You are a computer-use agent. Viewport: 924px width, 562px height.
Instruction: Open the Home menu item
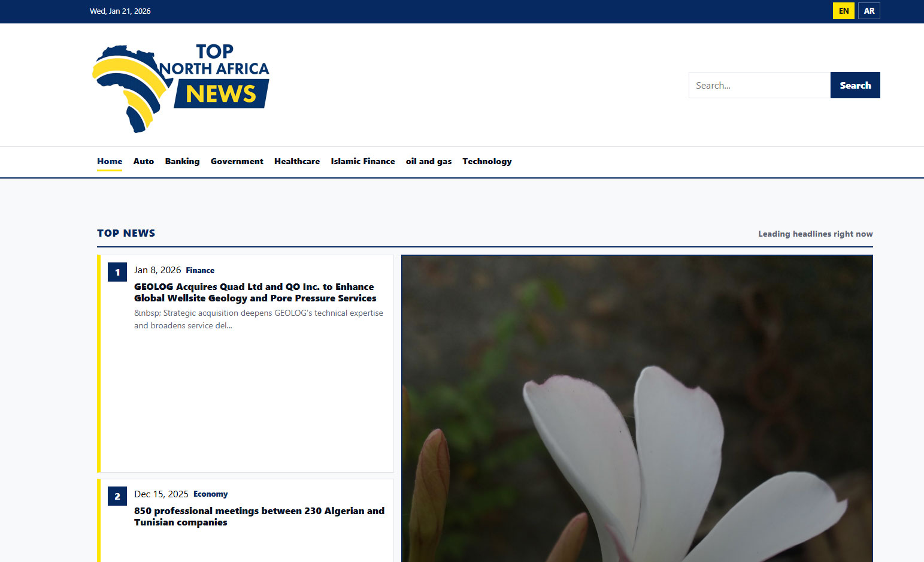110,161
